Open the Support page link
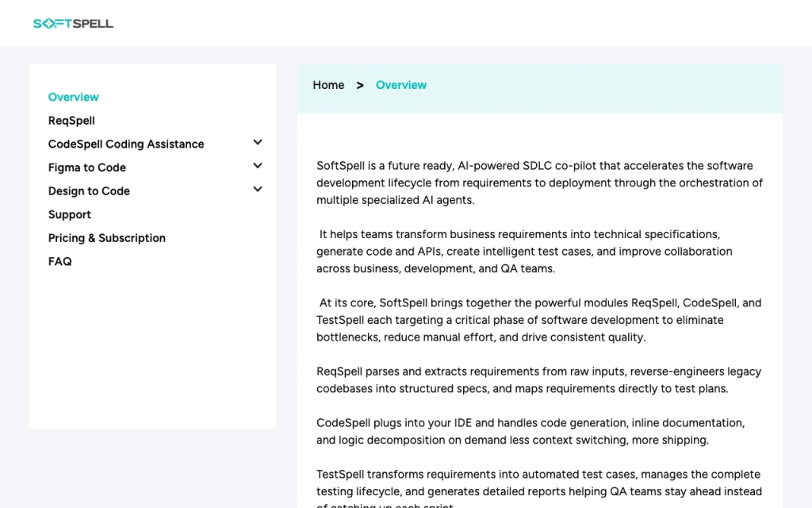 [70, 214]
